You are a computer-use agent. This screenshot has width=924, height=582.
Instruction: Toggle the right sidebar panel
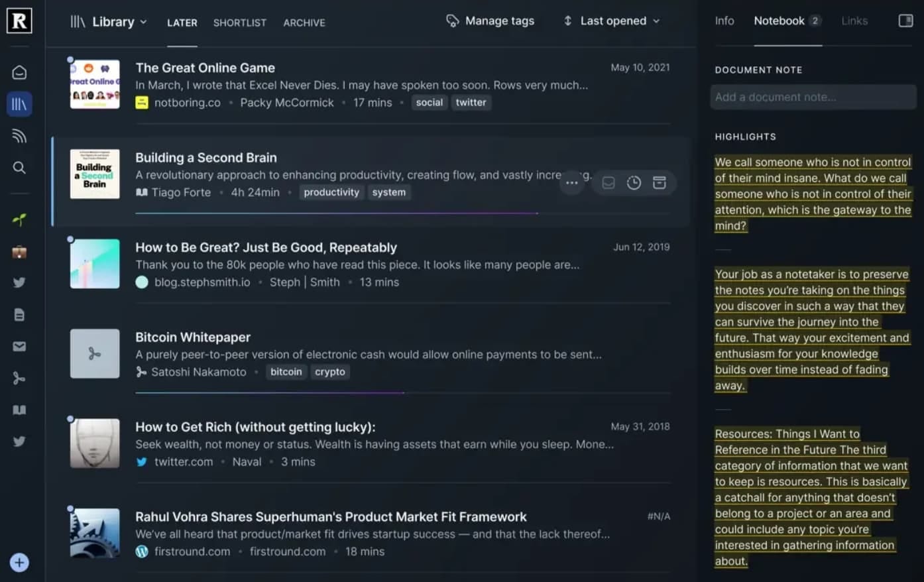click(x=905, y=21)
